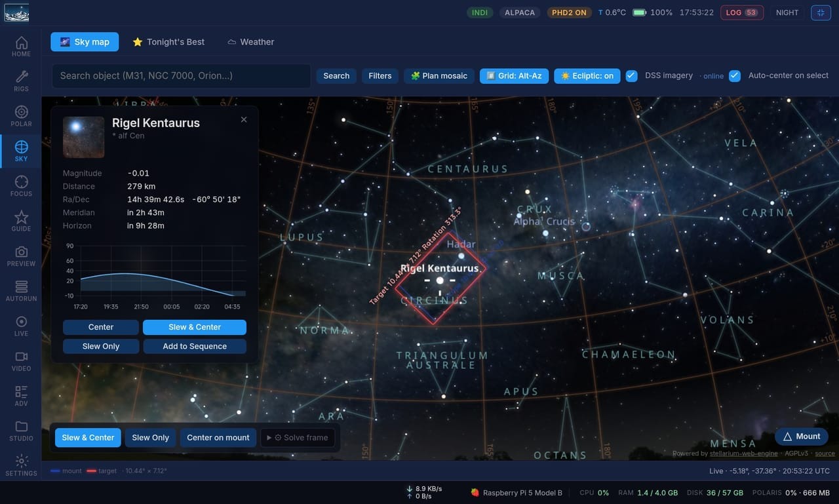This screenshot has height=504, width=839.
Task: Open the Filters button
Action: [x=380, y=76]
